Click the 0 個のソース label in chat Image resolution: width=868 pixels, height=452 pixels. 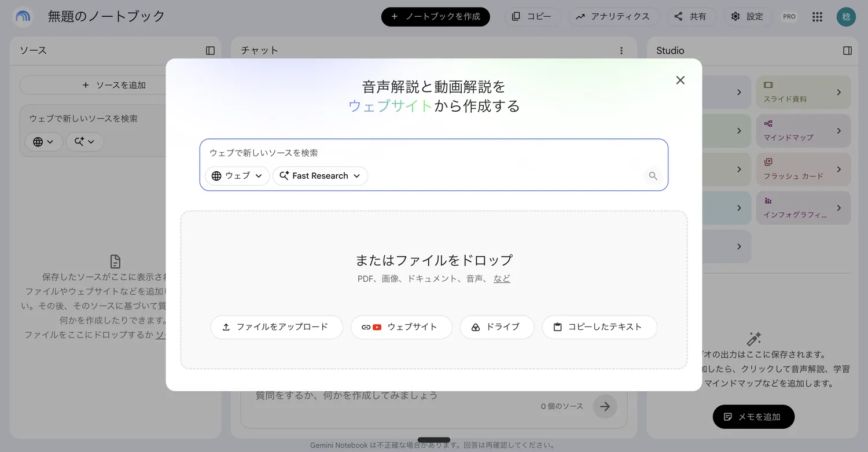click(x=562, y=406)
